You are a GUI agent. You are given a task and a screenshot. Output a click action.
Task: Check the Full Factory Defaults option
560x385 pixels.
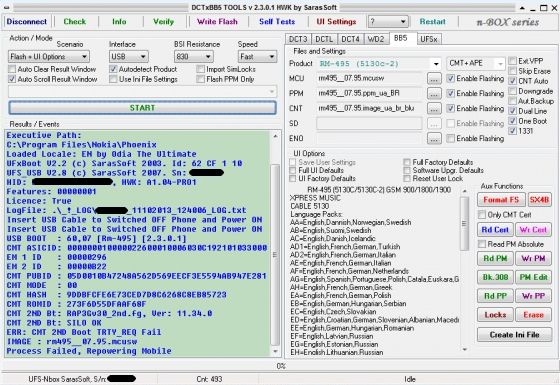(407, 162)
